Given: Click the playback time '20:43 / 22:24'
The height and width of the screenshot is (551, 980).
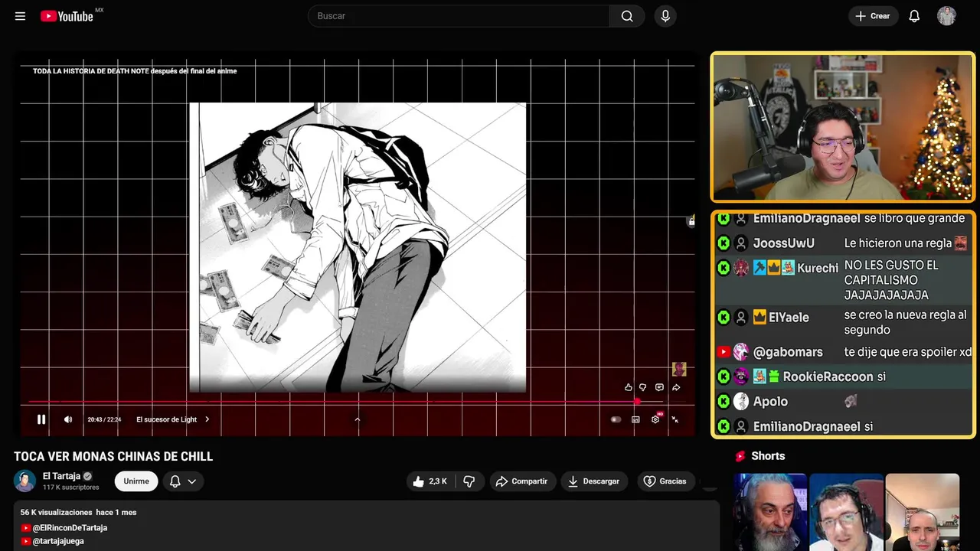Looking at the screenshot, I should (x=104, y=419).
